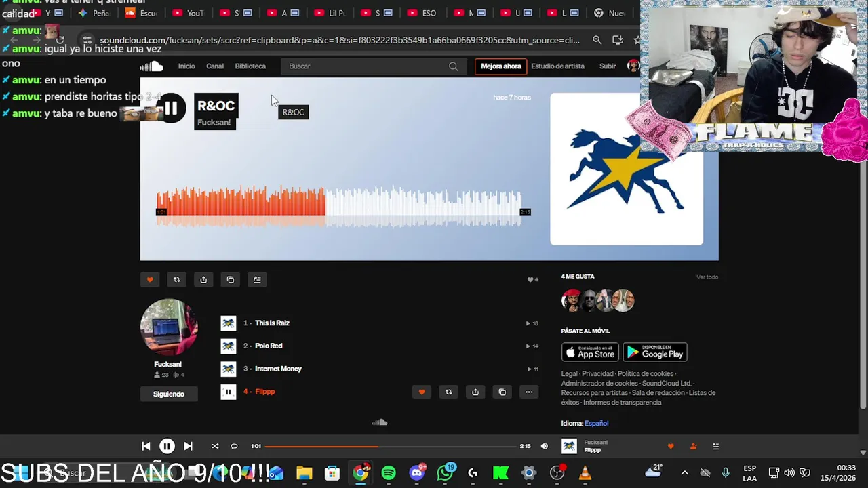Open the VLC taskbar icon
The image size is (868, 488).
click(x=585, y=473)
